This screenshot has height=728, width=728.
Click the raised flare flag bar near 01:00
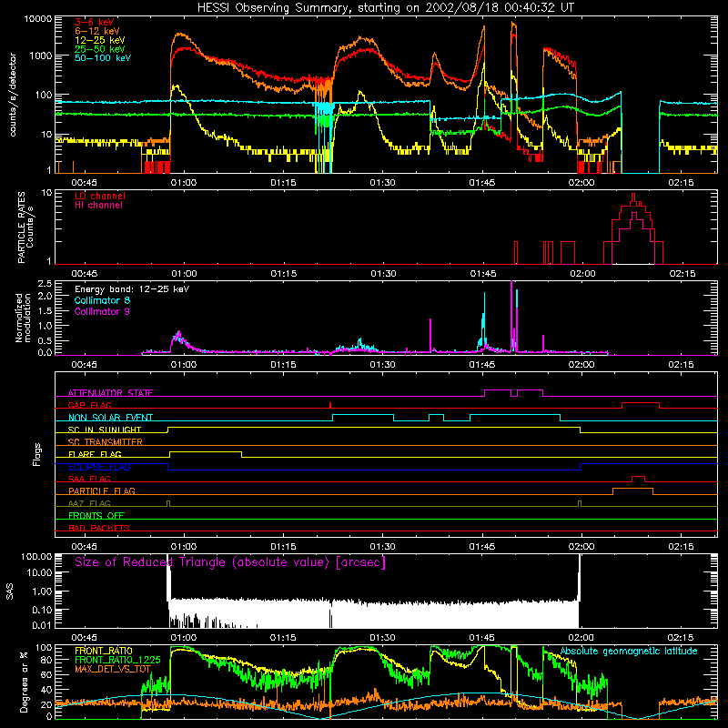click(x=206, y=454)
